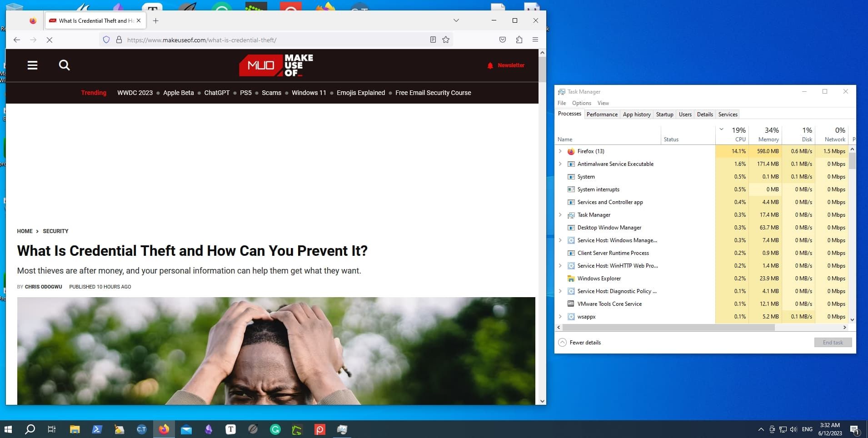Stop page loading with the X button
This screenshot has width=868, height=438.
[50, 40]
